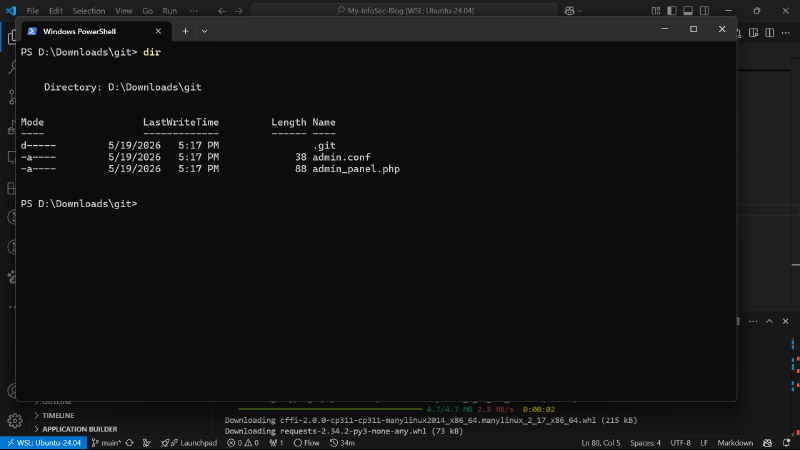This screenshot has width=800, height=450.
Task: Open a new terminal tab with plus
Action: tap(185, 31)
